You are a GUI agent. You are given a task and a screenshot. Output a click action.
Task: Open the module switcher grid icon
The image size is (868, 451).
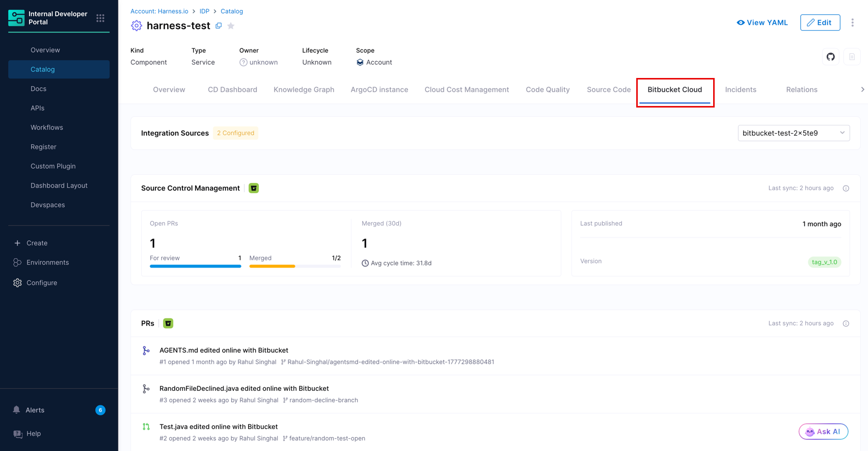click(100, 18)
